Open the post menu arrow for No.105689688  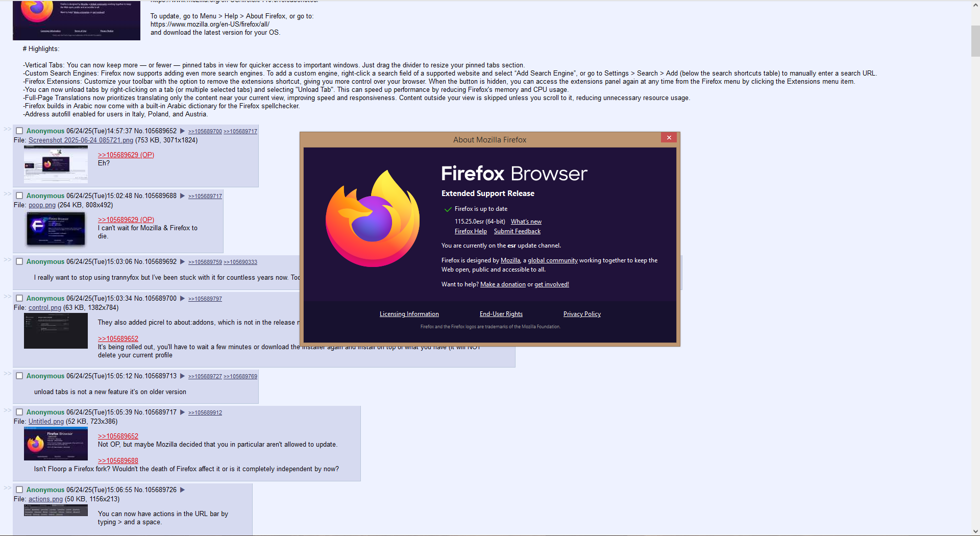(x=182, y=196)
